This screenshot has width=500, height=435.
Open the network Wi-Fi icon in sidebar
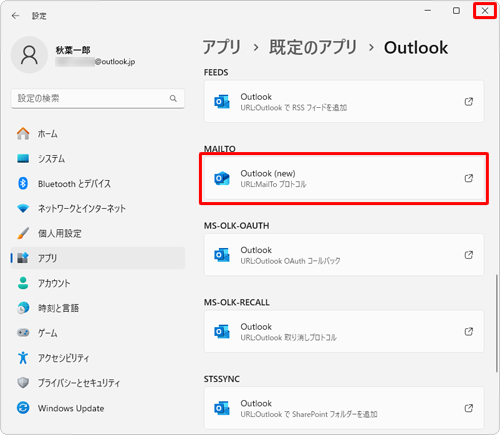[23, 209]
